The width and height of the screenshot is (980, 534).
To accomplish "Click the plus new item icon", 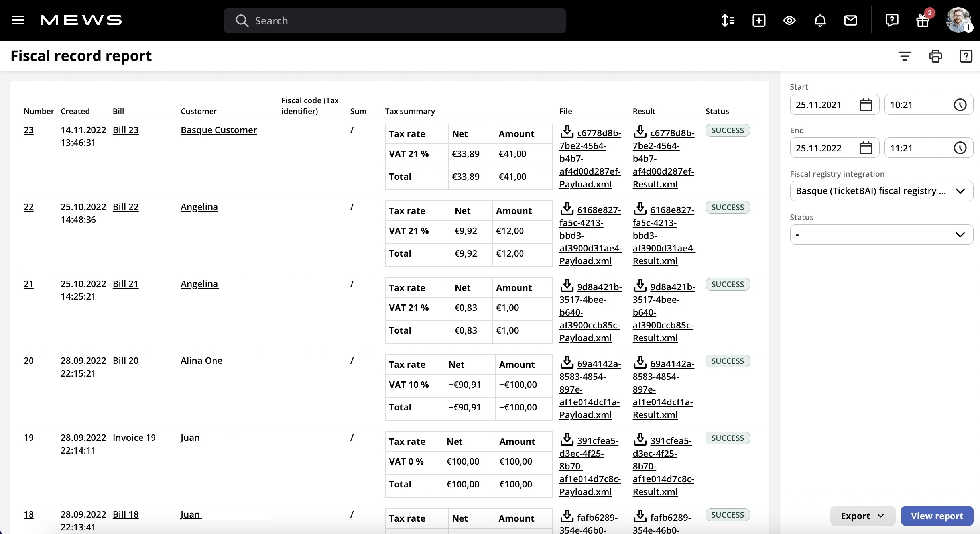I will point(758,20).
